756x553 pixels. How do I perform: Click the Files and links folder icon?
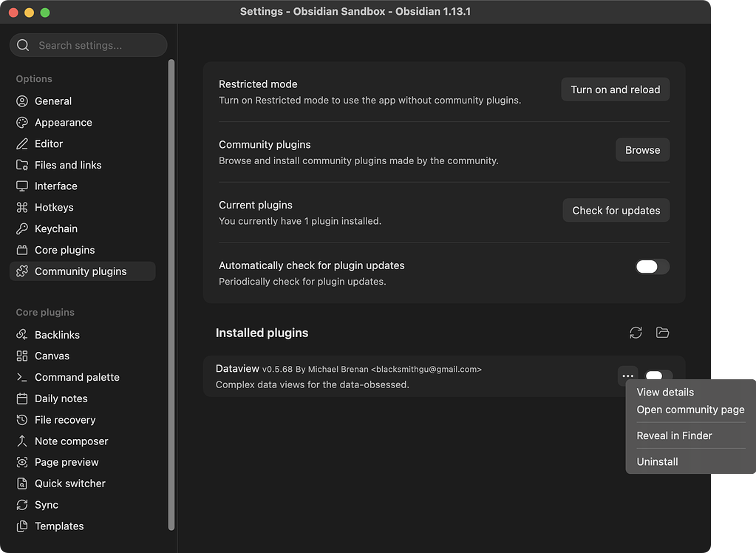pyautogui.click(x=22, y=165)
